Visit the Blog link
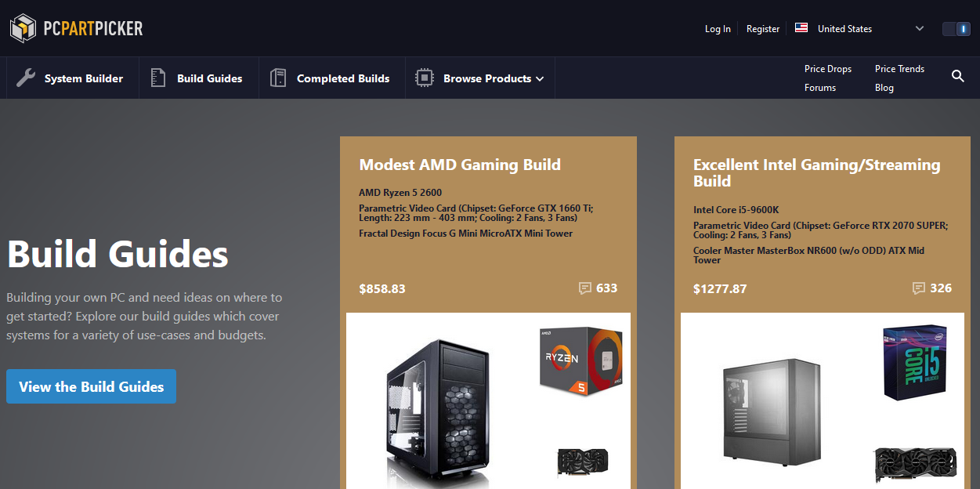Viewport: 980px width, 489px height. point(884,88)
